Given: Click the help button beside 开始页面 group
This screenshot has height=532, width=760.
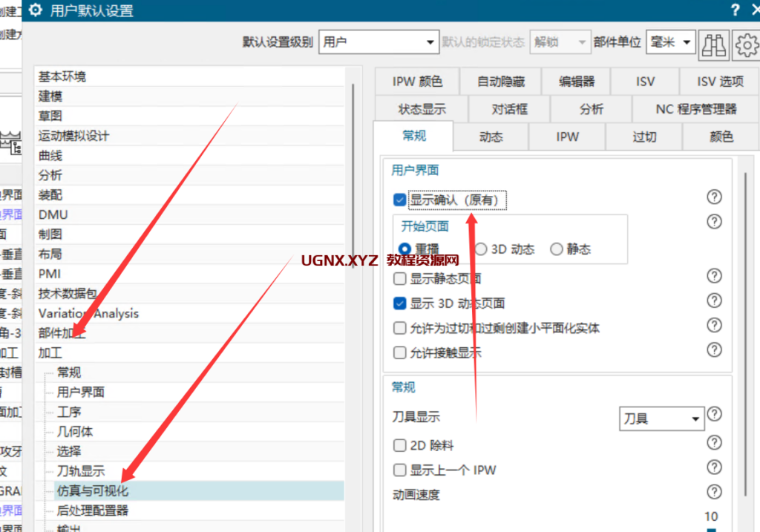Looking at the screenshot, I should click(714, 221).
